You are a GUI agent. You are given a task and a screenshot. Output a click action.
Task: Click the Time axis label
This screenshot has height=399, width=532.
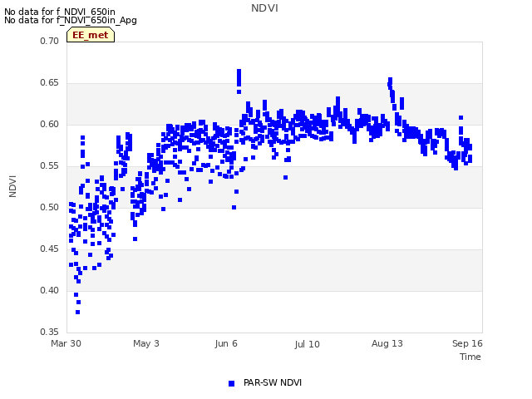pos(470,357)
